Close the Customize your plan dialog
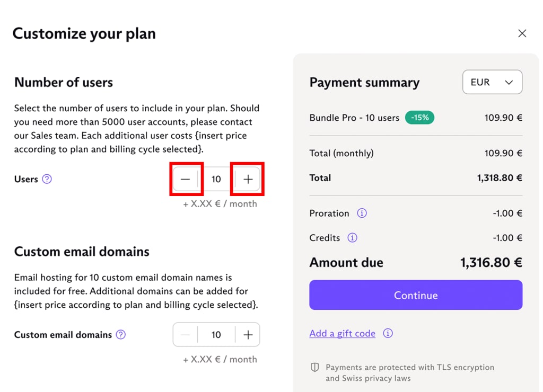The image size is (543, 392). click(x=522, y=33)
